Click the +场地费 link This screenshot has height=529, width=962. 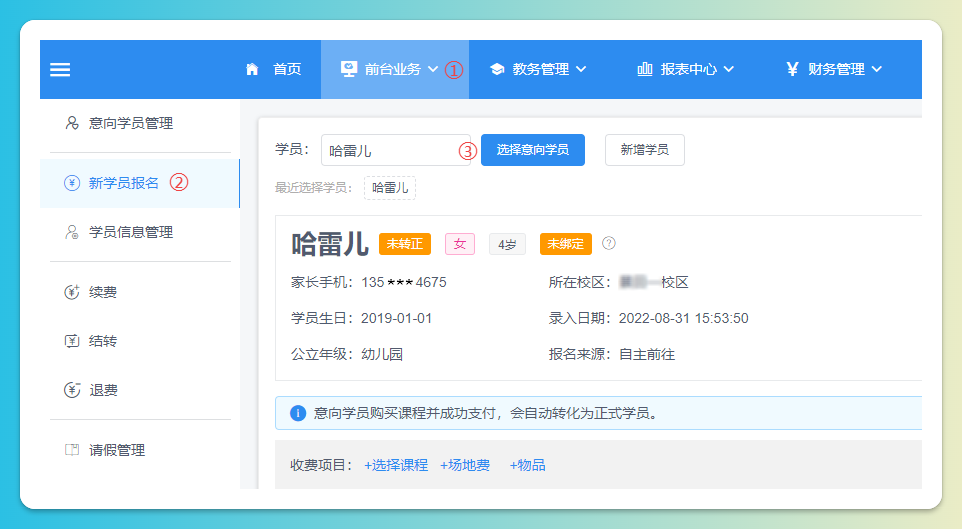coord(465,465)
